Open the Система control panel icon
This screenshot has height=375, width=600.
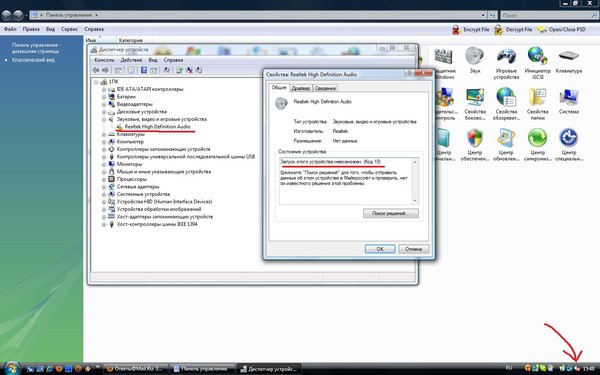click(x=569, y=101)
